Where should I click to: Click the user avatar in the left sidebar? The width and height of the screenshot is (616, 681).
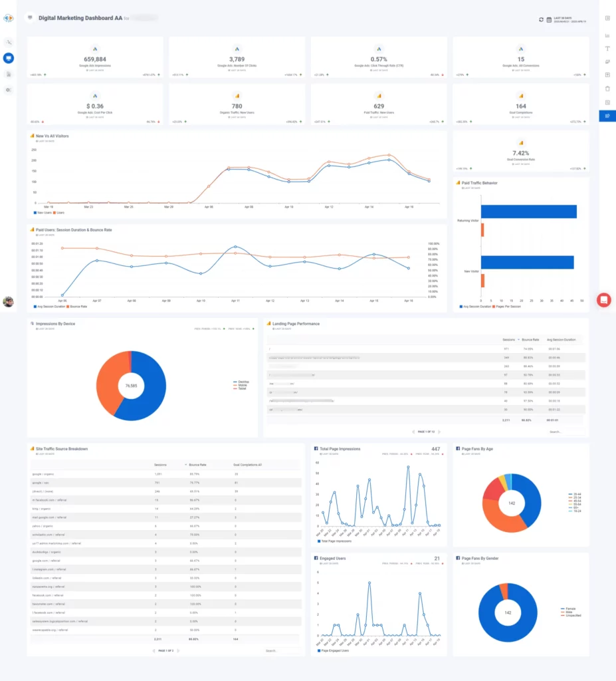point(8,301)
